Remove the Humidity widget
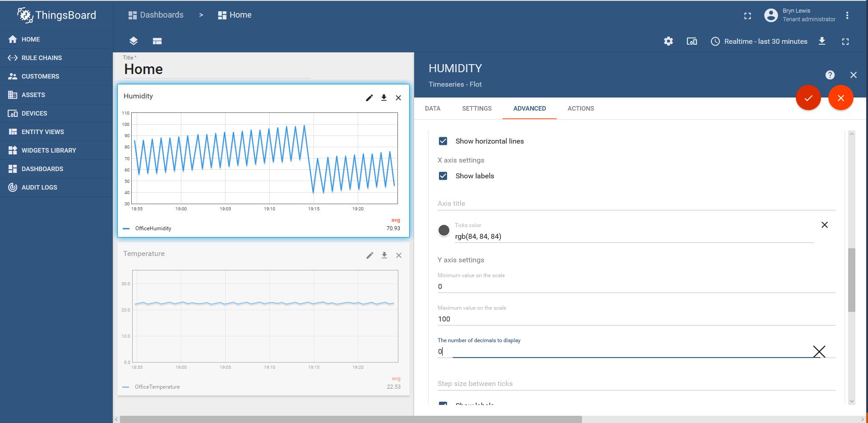868x423 pixels. click(398, 98)
